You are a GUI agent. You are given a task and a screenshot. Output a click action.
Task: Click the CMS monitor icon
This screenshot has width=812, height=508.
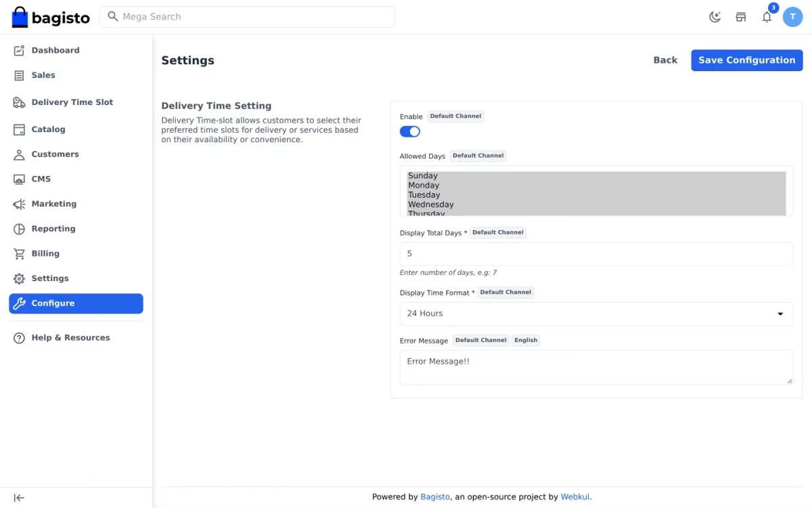click(x=19, y=179)
